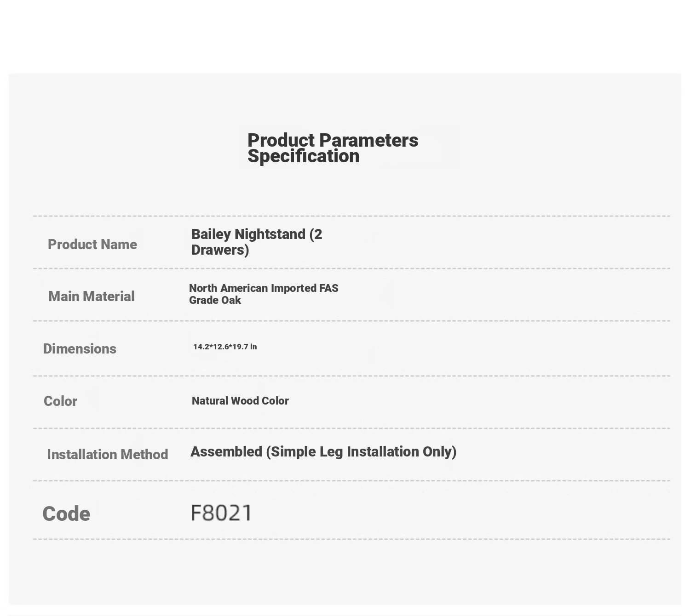Click the Natural Wood Color value
This screenshot has height=616, width=690.
tap(240, 401)
